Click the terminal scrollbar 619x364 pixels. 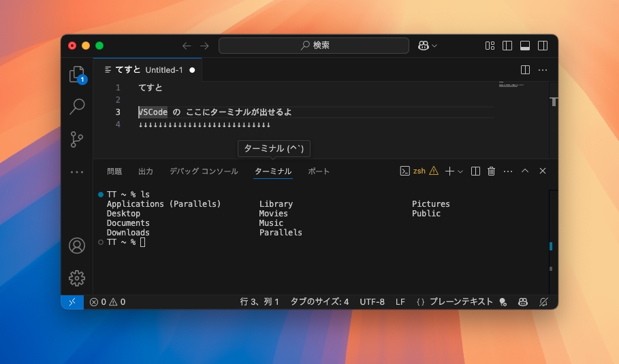coord(554,242)
